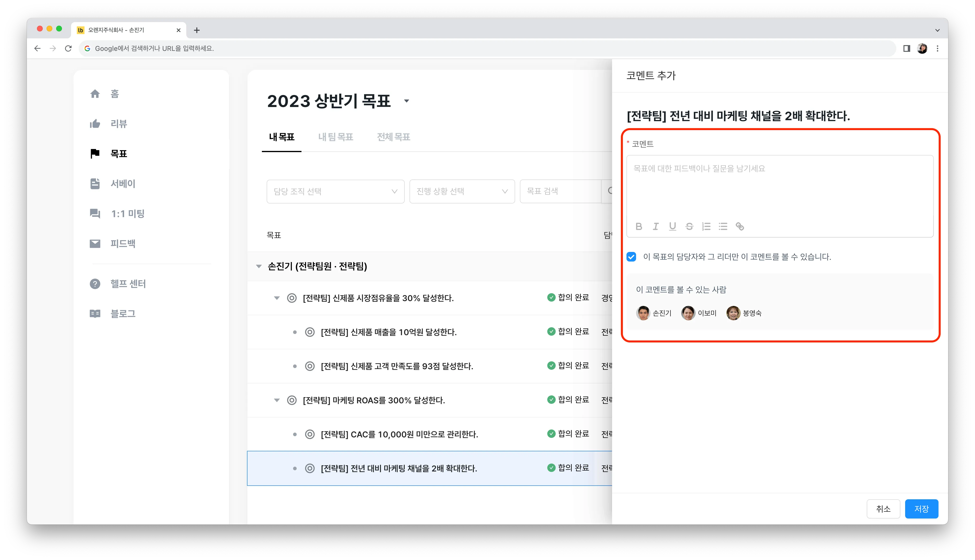Switch to the 전체 목표 tab

point(393,137)
